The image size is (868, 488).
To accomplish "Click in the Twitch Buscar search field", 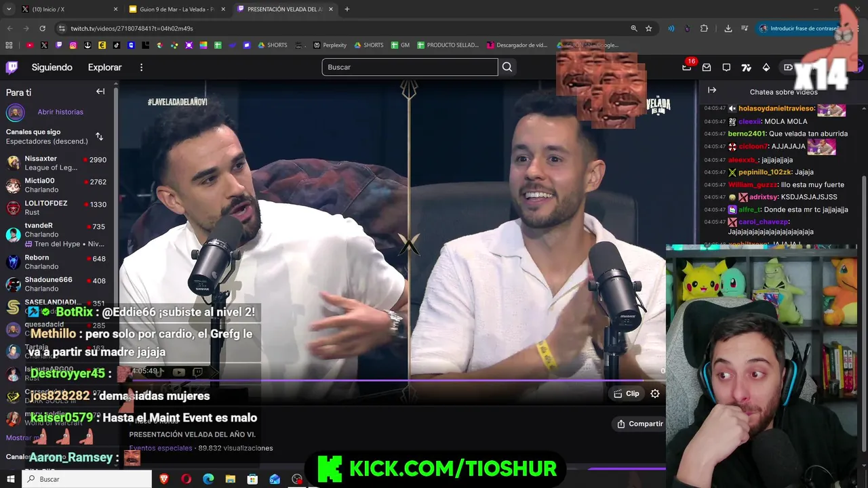I will click(410, 67).
